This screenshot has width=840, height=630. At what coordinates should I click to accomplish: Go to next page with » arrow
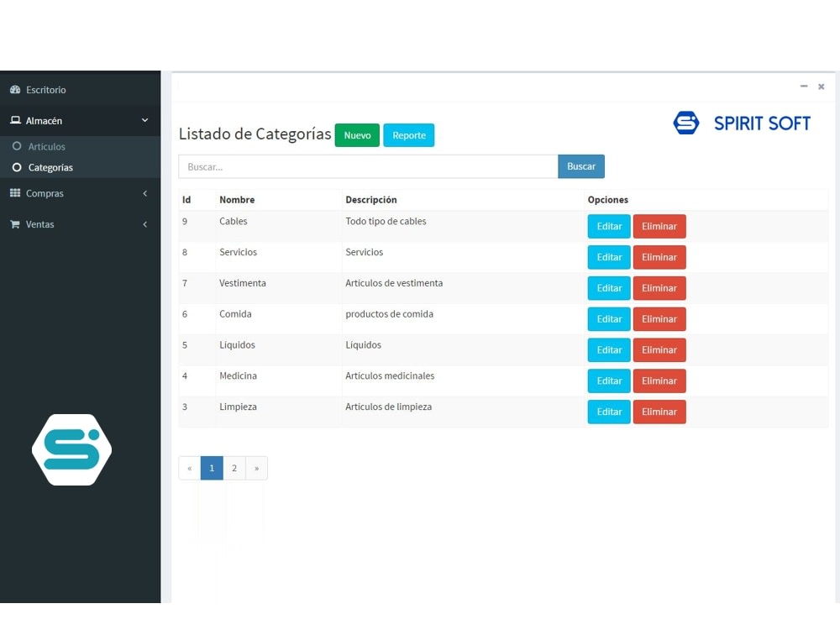pyautogui.click(x=256, y=468)
